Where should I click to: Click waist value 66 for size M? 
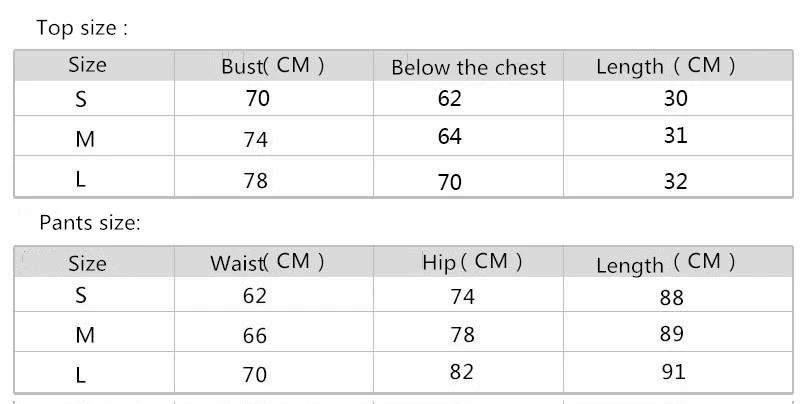click(x=255, y=336)
